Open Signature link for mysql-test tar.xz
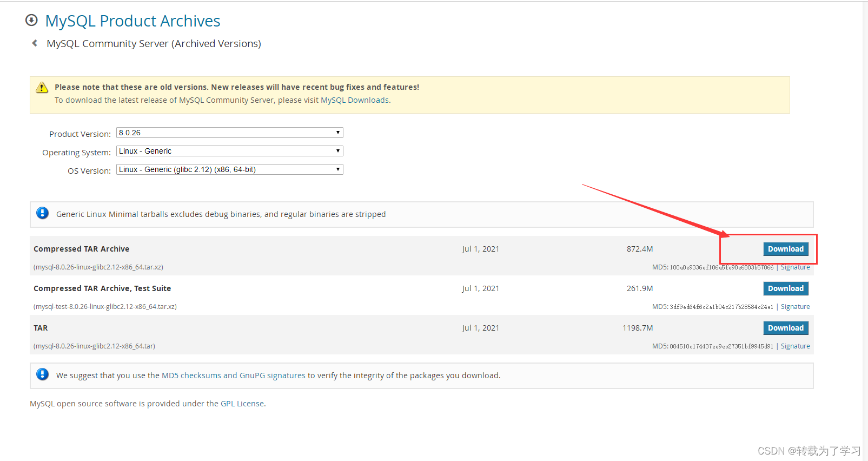This screenshot has height=461, width=868. (795, 307)
